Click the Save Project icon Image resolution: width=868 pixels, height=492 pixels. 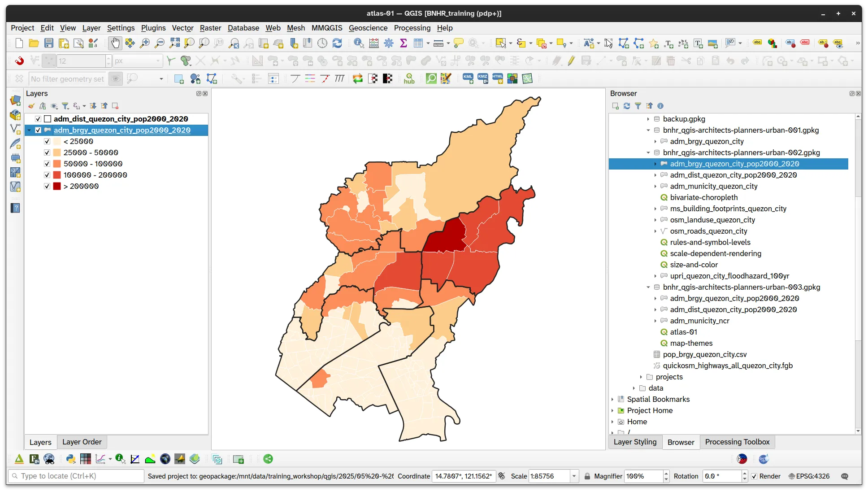[x=49, y=43]
